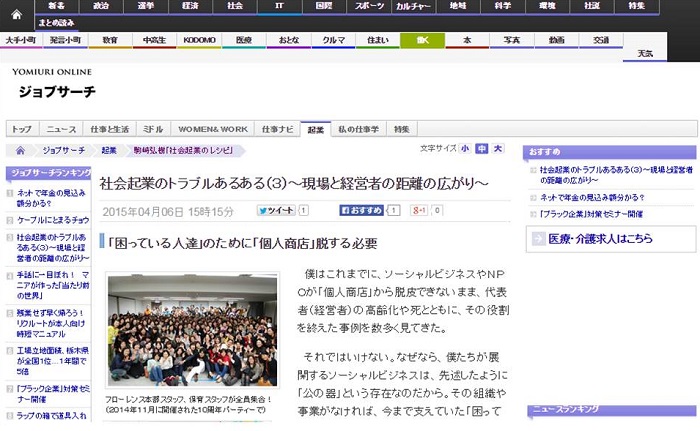
Task: Set text size to 小
Action: [x=465, y=148]
